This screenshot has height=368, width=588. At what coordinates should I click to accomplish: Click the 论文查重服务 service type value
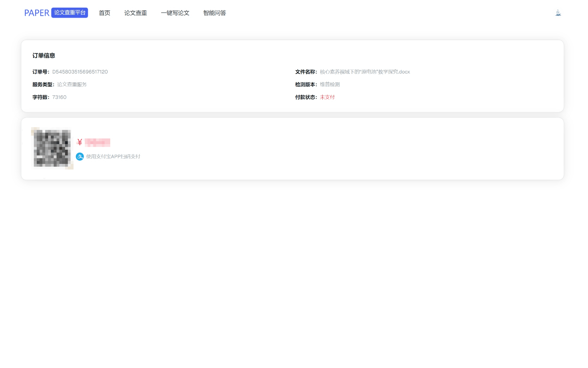tap(72, 85)
